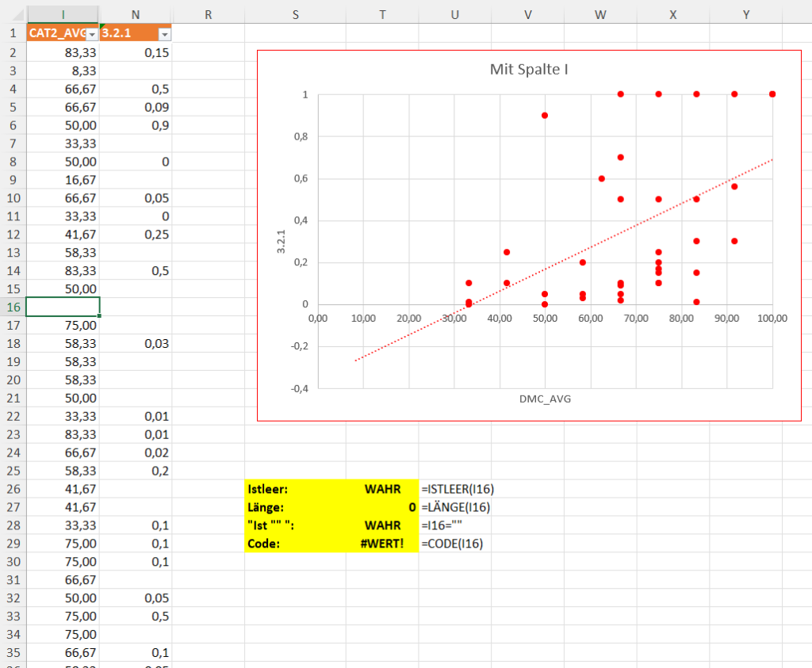Select row header 2
This screenshot has height=668, width=812.
coord(13,52)
